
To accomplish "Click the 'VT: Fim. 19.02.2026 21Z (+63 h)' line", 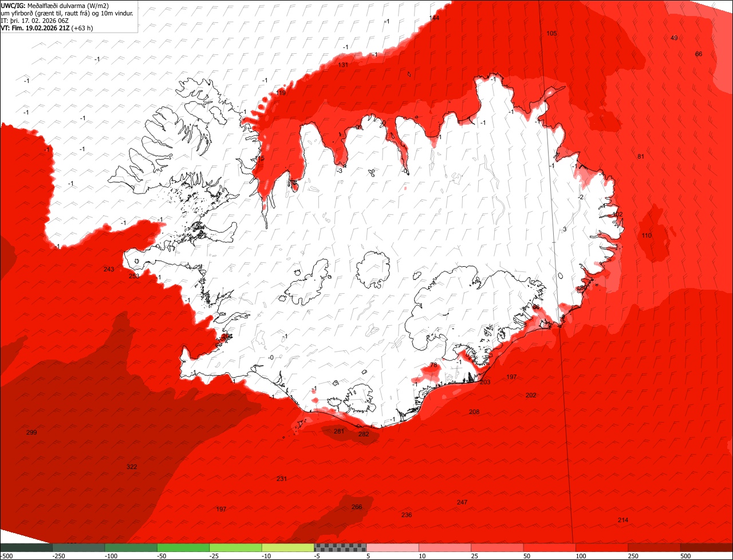I will click(47, 27).
